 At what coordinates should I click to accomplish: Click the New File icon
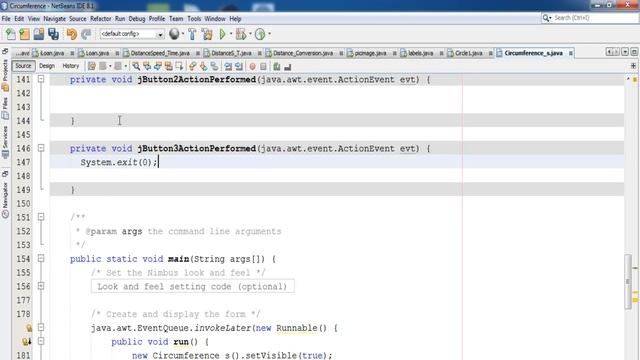point(11,34)
